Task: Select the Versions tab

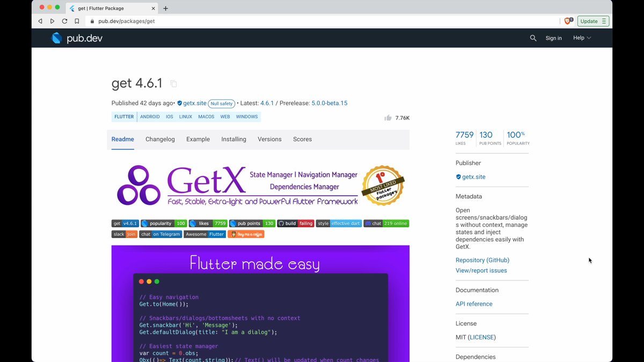Action: coord(269,139)
